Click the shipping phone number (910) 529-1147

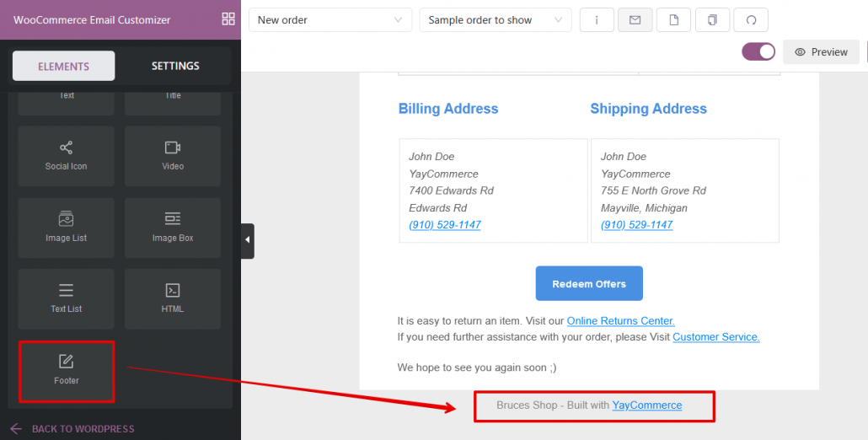pos(636,225)
